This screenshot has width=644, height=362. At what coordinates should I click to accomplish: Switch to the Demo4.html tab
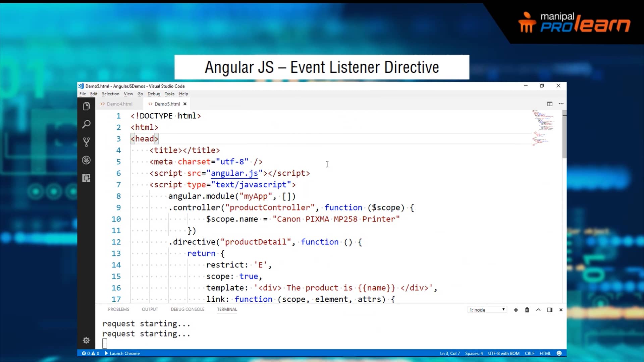119,104
